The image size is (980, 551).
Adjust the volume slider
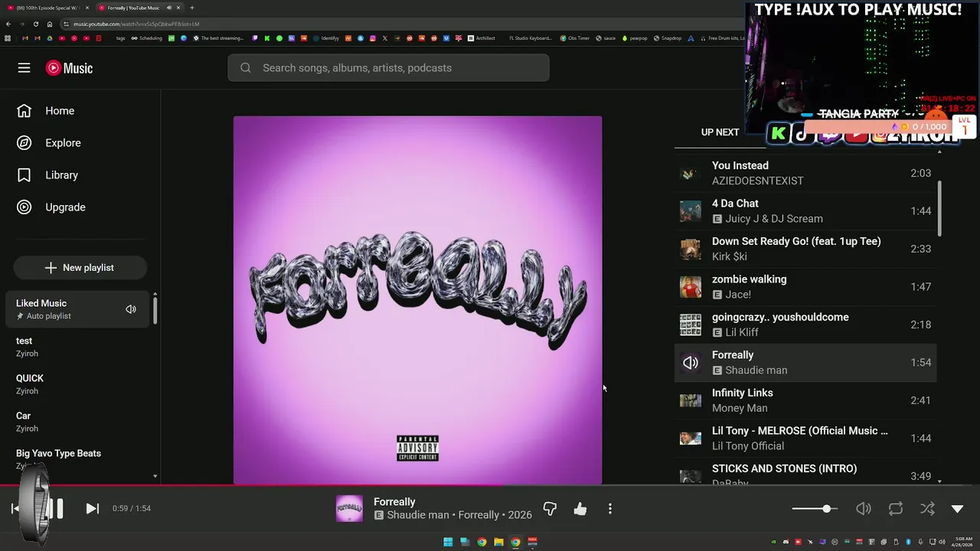815,509
